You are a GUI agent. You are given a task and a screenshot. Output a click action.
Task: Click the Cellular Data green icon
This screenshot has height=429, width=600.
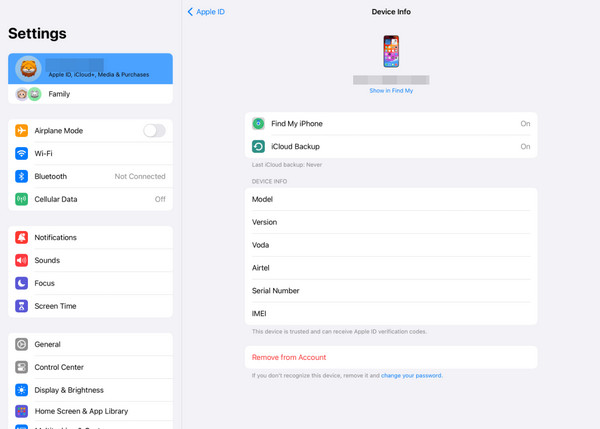[21, 199]
